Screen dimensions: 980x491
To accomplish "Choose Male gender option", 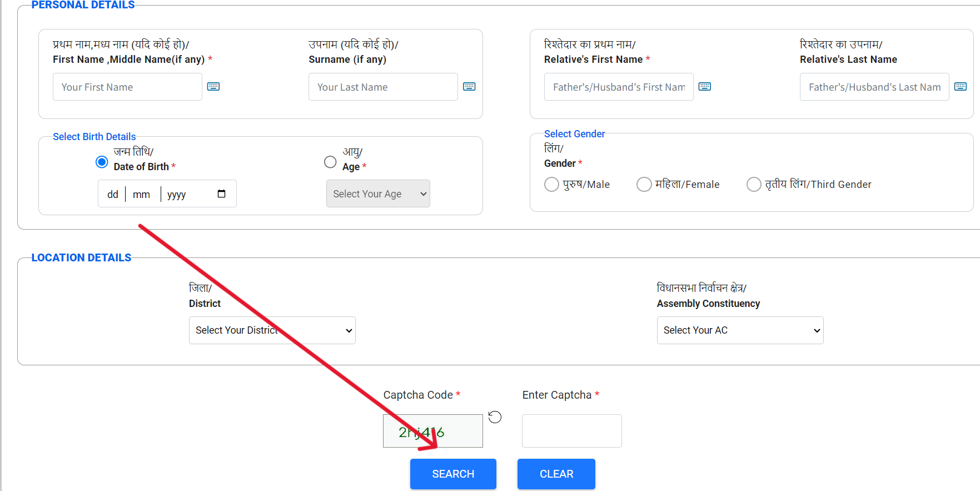I will [x=551, y=185].
